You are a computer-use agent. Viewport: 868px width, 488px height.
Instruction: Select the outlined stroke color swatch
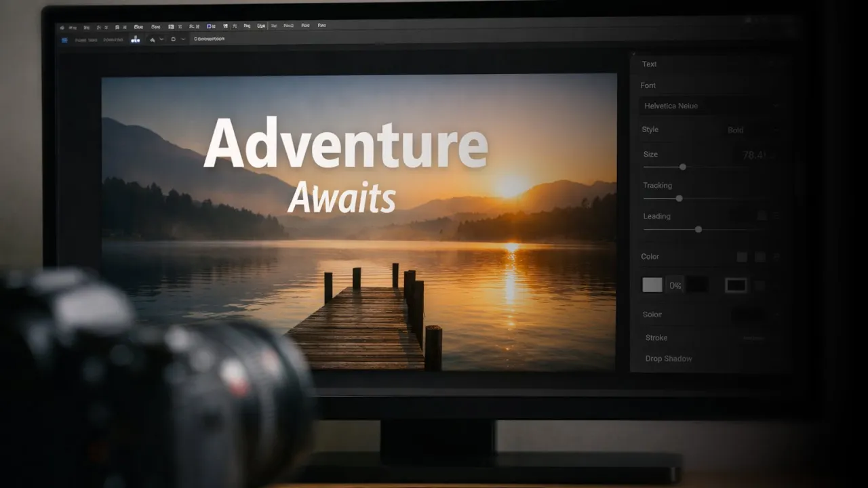click(x=736, y=285)
